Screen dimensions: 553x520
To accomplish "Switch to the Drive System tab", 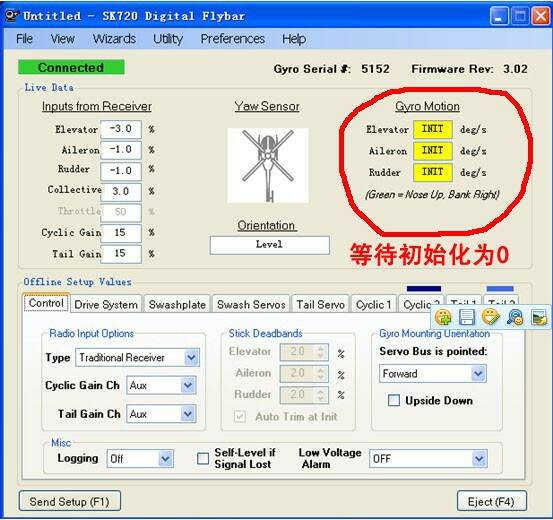I will (x=106, y=304).
